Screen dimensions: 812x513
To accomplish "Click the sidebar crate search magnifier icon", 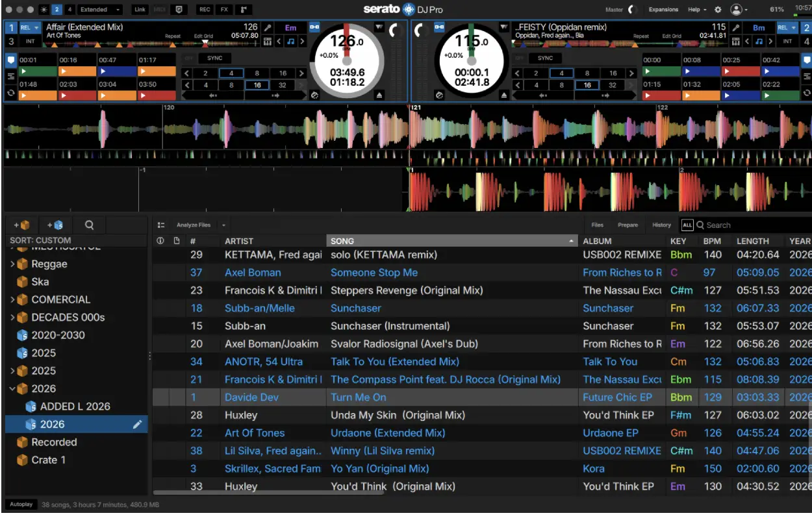I will pyautogui.click(x=89, y=225).
